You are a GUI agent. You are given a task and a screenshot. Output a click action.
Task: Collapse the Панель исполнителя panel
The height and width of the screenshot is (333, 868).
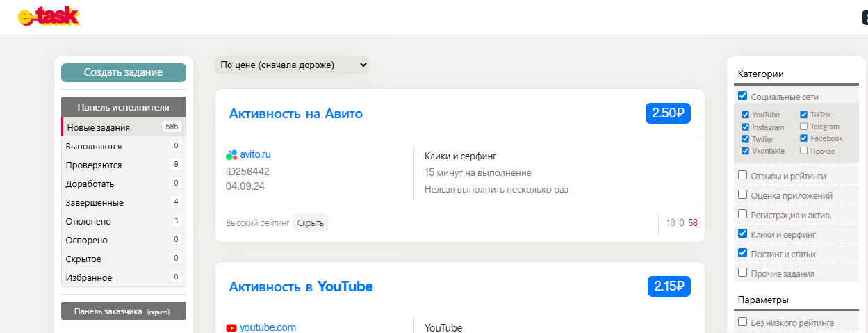coord(123,107)
